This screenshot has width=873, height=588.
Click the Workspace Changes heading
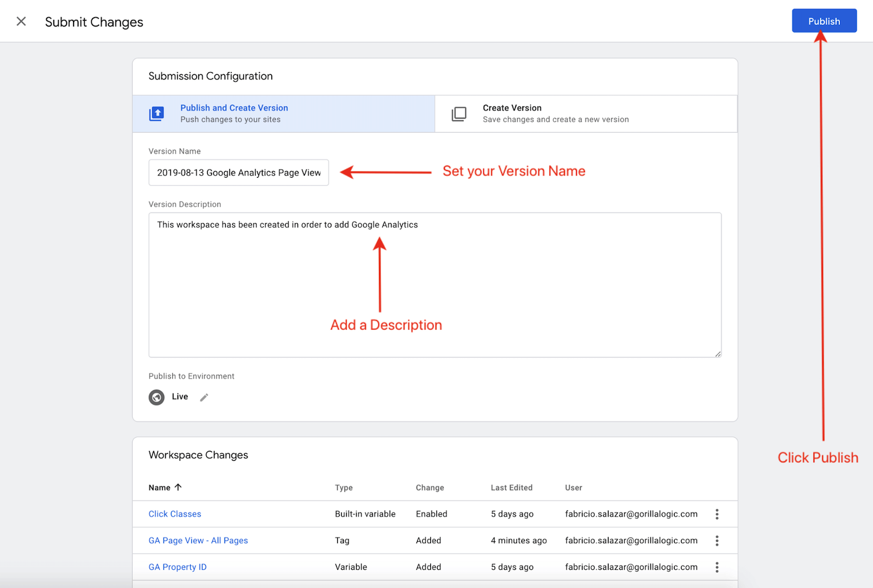click(x=198, y=455)
